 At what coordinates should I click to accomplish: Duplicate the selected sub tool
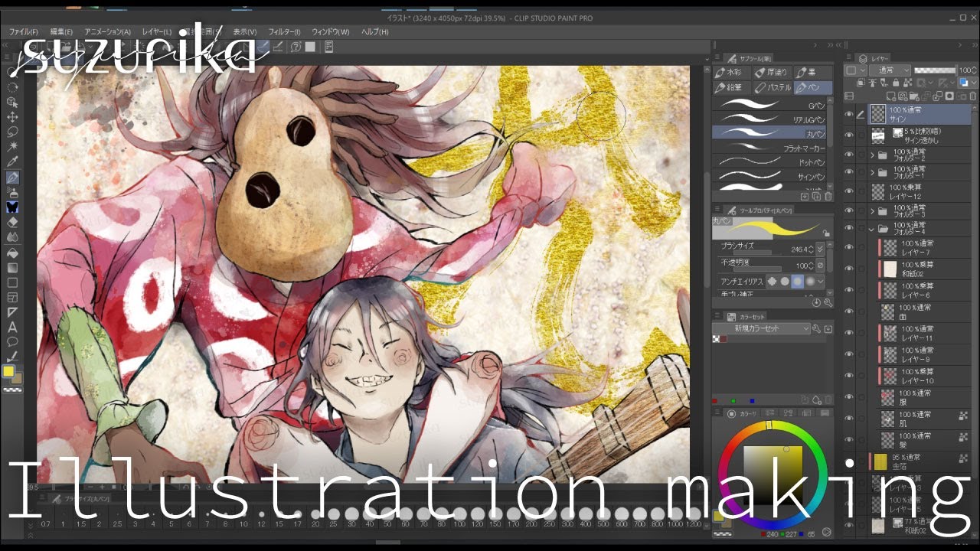click(816, 197)
